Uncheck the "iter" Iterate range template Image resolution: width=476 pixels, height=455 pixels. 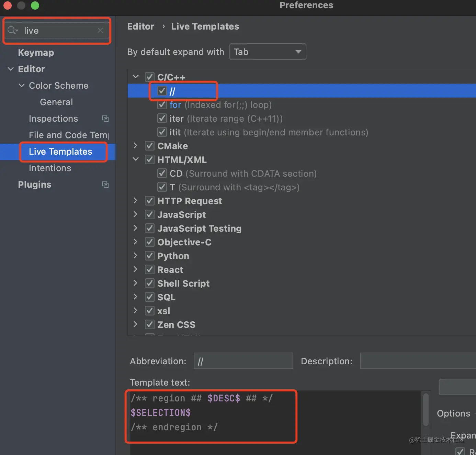pyautogui.click(x=162, y=118)
